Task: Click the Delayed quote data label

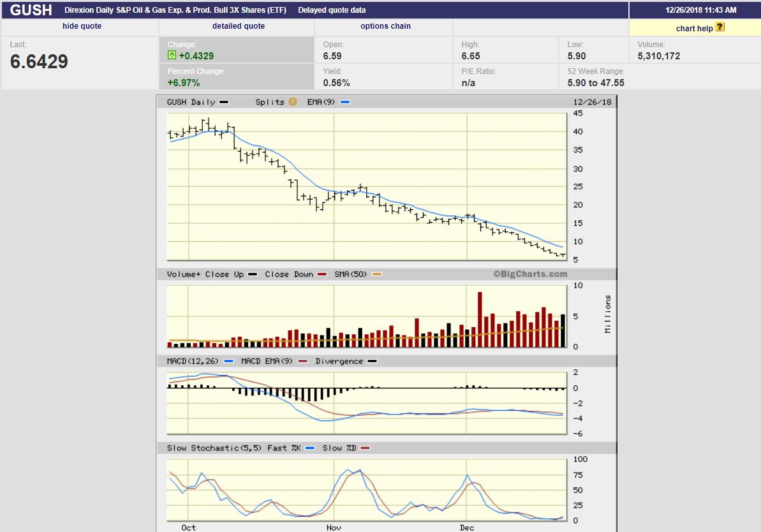Action: [x=332, y=10]
